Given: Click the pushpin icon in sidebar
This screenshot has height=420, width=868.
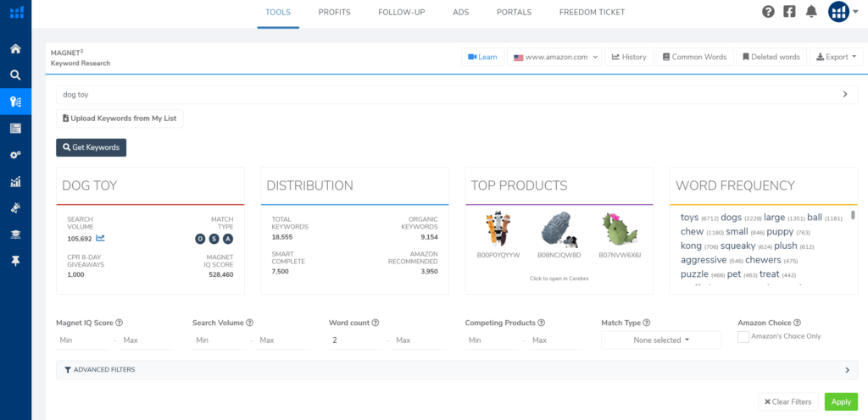Looking at the screenshot, I should [x=15, y=261].
